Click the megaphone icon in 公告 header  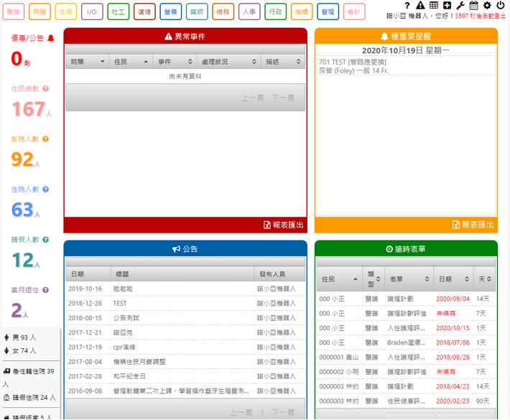[176, 249]
